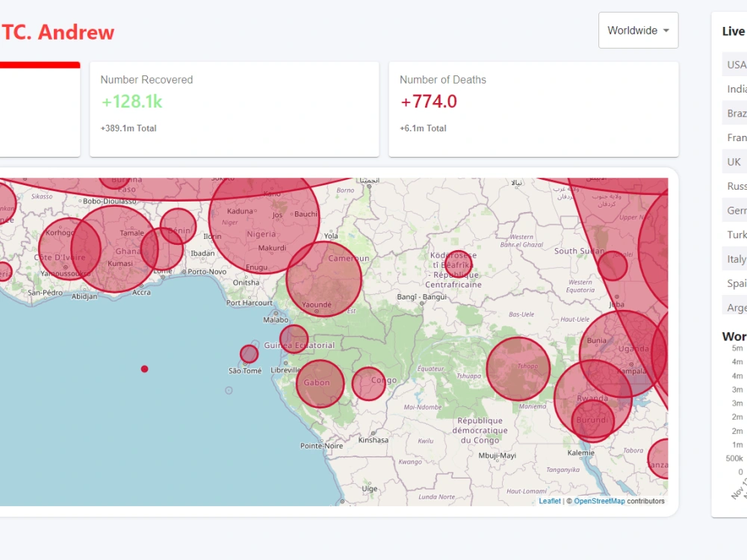The height and width of the screenshot is (560, 747).
Task: Open the OpenStreetMap contributors link
Action: 599,501
